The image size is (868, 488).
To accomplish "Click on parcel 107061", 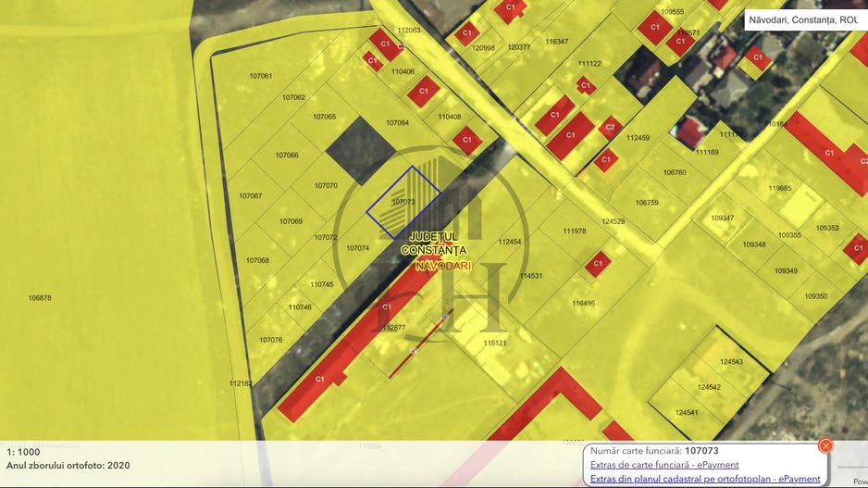I will [261, 76].
